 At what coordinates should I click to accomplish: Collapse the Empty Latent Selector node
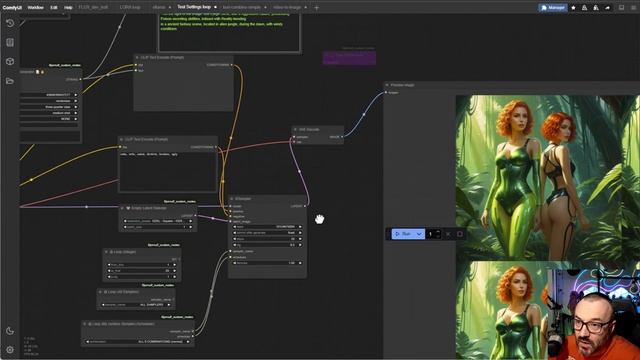tap(122, 208)
